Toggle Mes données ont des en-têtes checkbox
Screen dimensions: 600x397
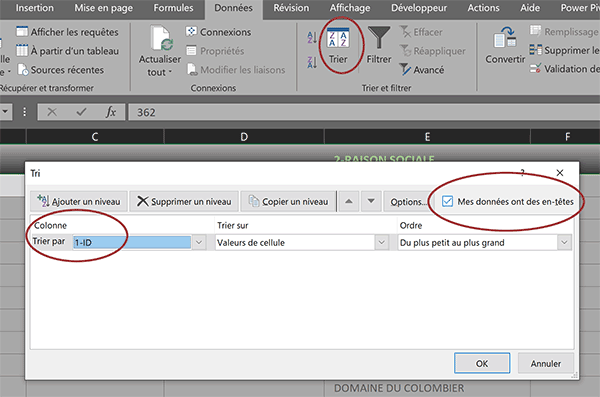tap(447, 201)
